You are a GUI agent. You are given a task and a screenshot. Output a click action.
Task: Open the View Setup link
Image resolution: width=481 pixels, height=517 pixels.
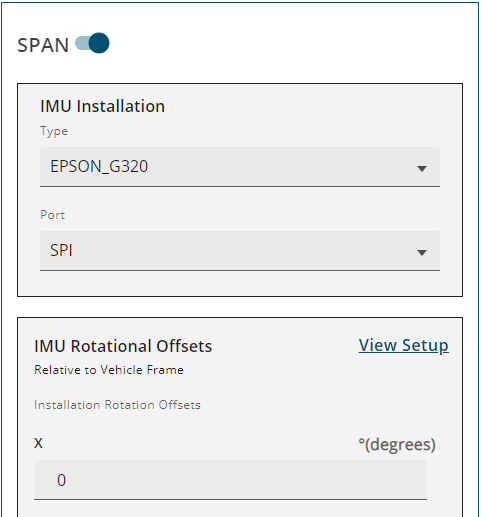404,345
